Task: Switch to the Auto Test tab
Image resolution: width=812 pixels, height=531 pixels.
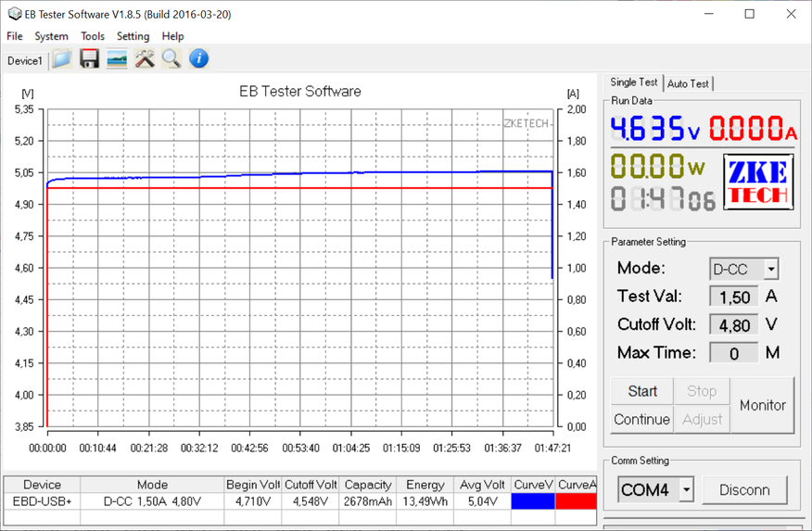Action: click(688, 83)
